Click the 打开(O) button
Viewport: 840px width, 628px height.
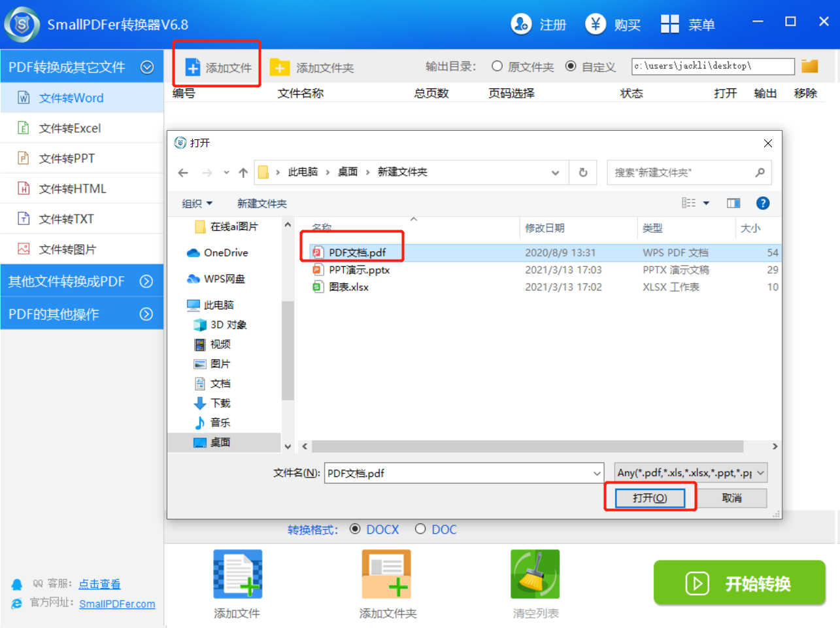tap(650, 498)
